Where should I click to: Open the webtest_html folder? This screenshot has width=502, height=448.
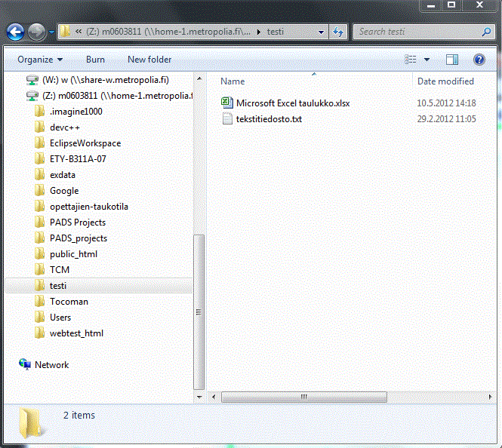76,333
